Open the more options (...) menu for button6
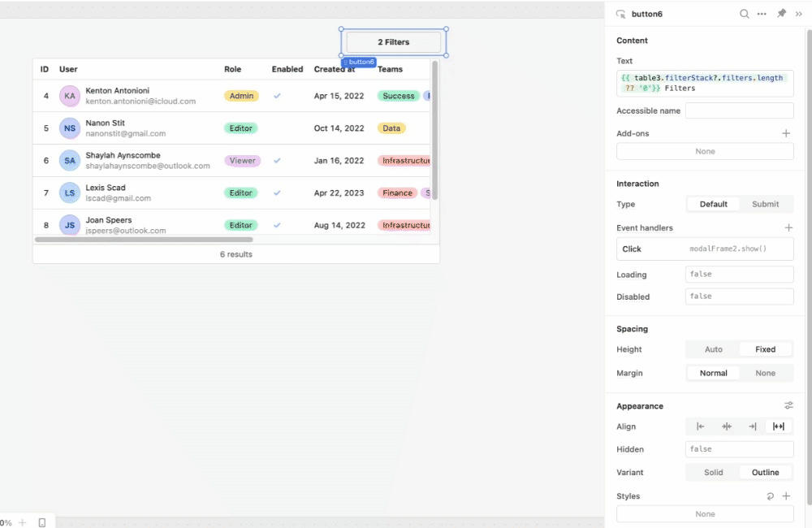The image size is (812, 528). 762,14
